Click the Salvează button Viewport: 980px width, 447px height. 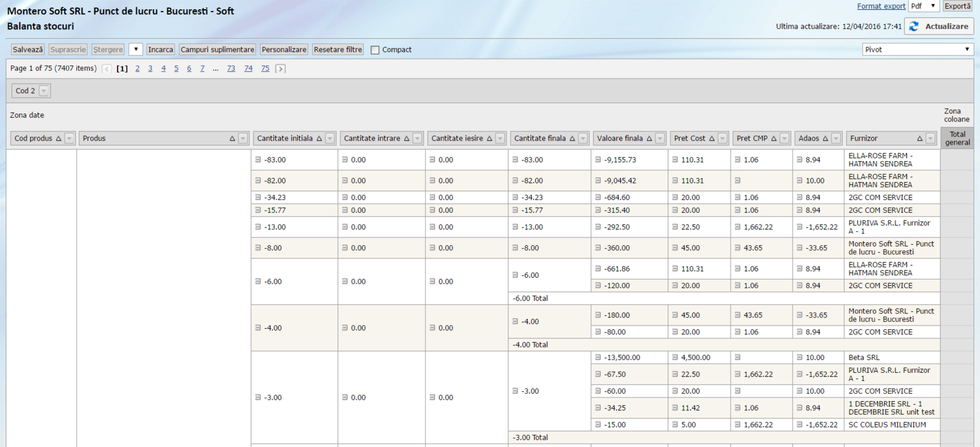click(28, 50)
